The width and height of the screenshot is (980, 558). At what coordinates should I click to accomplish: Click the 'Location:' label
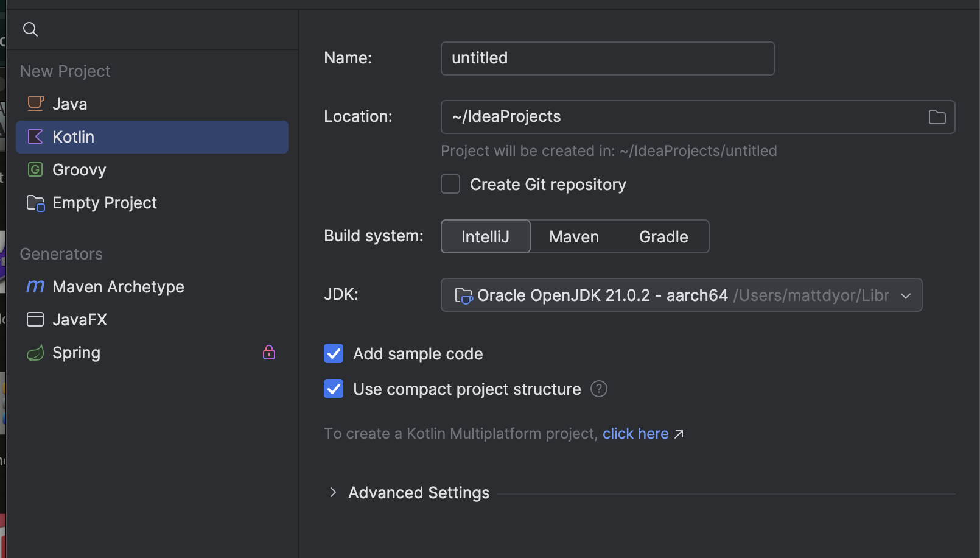pyautogui.click(x=358, y=116)
